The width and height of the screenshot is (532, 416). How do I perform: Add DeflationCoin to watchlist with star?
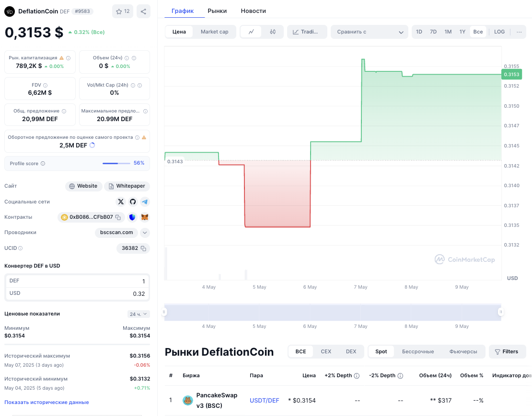coord(123,11)
